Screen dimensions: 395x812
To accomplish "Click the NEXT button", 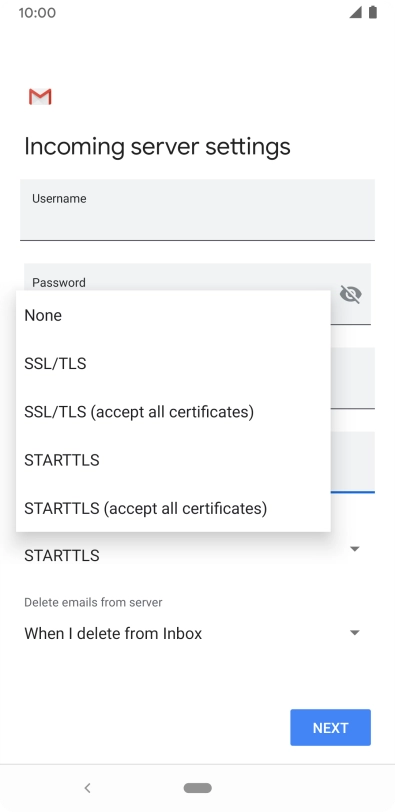I will pos(330,728).
